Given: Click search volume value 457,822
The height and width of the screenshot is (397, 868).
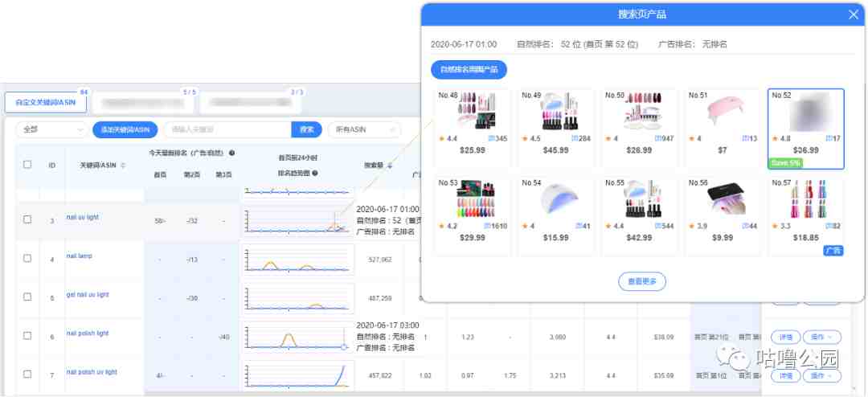Looking at the screenshot, I should click(379, 375).
